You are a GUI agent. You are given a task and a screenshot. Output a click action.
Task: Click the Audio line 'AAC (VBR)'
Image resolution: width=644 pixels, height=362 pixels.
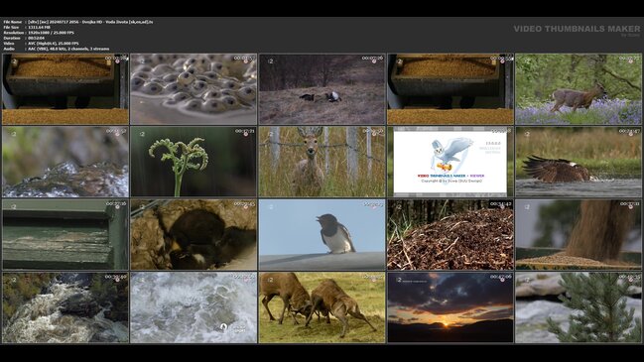point(68,49)
